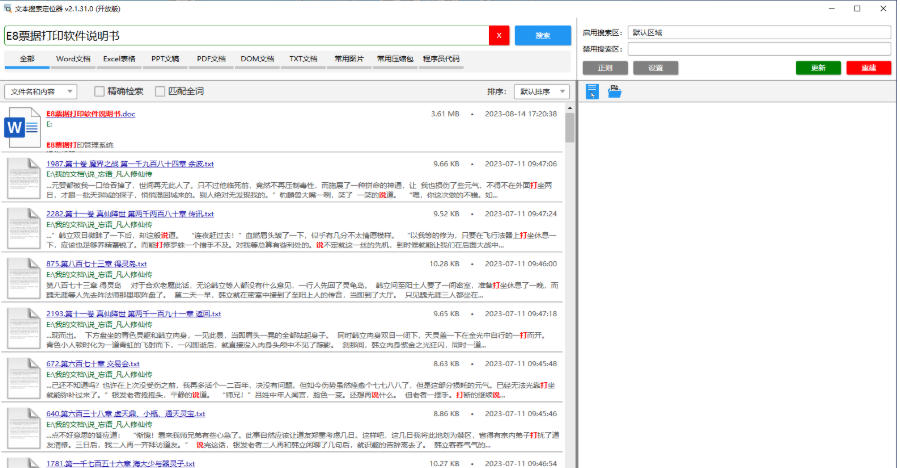Switch to the 程序员代码 tab
900x468 pixels.
(x=441, y=59)
